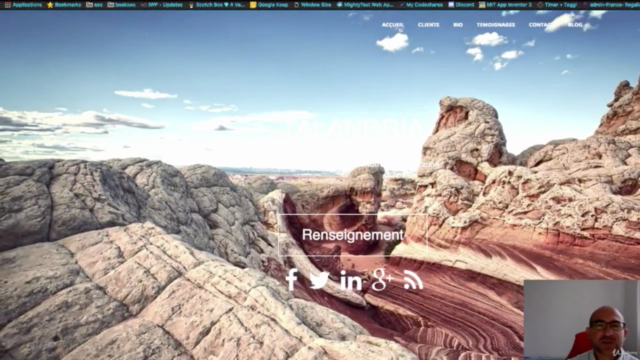This screenshot has height=360, width=640.
Task: Open the RSS feed icon
Action: tap(413, 280)
